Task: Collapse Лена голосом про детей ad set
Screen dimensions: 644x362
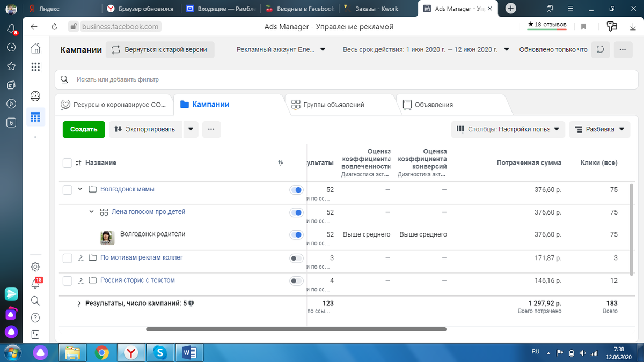Action: coord(91,212)
